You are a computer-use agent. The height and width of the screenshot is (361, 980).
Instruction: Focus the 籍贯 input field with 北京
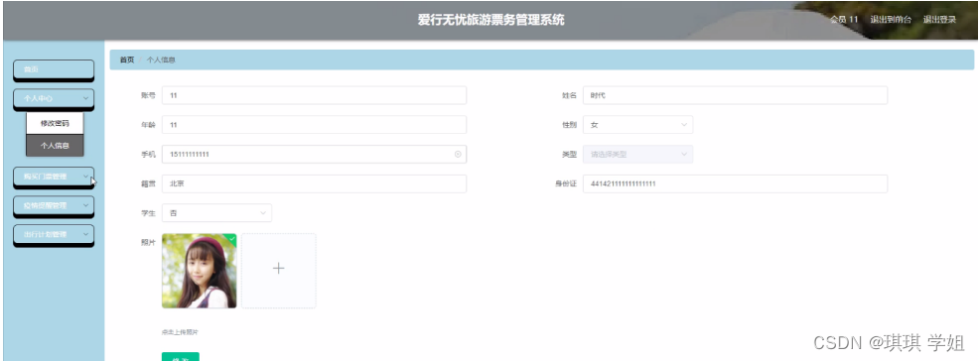point(314,183)
